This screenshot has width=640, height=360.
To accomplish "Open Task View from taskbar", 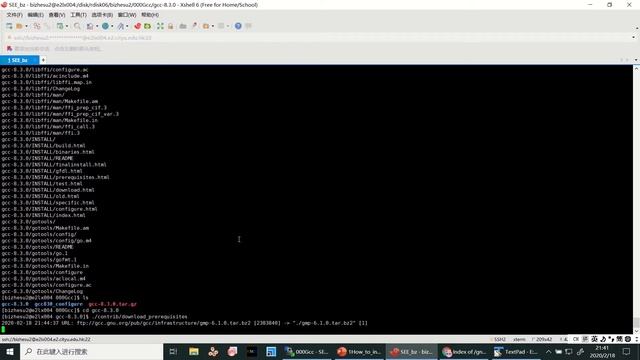I will pyautogui.click(x=173, y=351).
